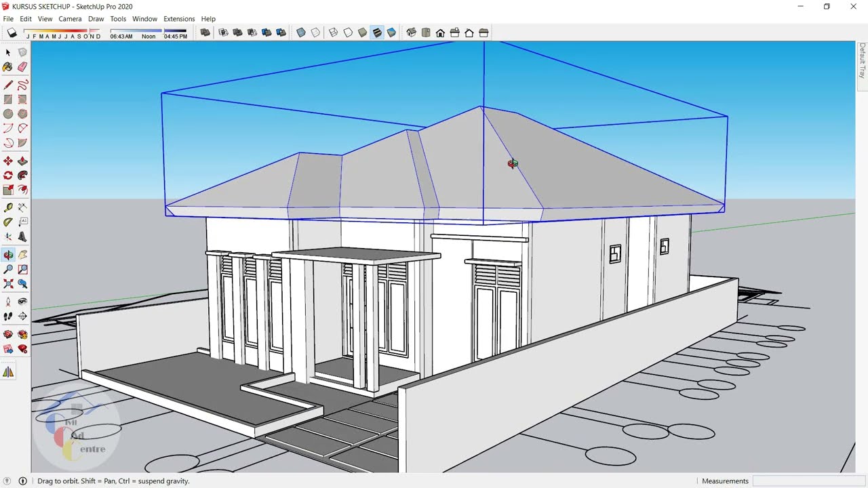This screenshot has width=868, height=488.
Task: Select the arrow Select tool
Action: [x=8, y=52]
